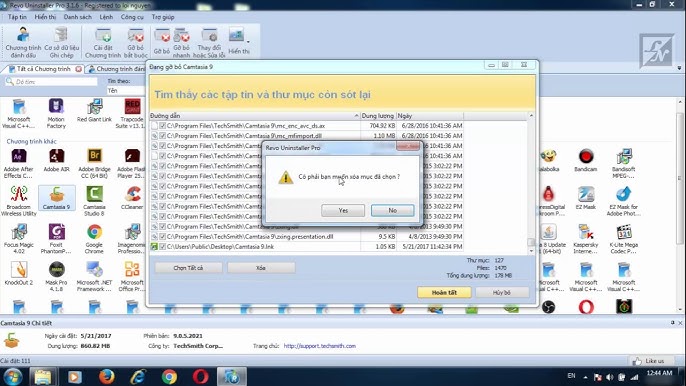Toggle checkbox for zxing.presentation.dll file
Image resolution: width=686 pixels, height=386 pixels.
pos(163,236)
